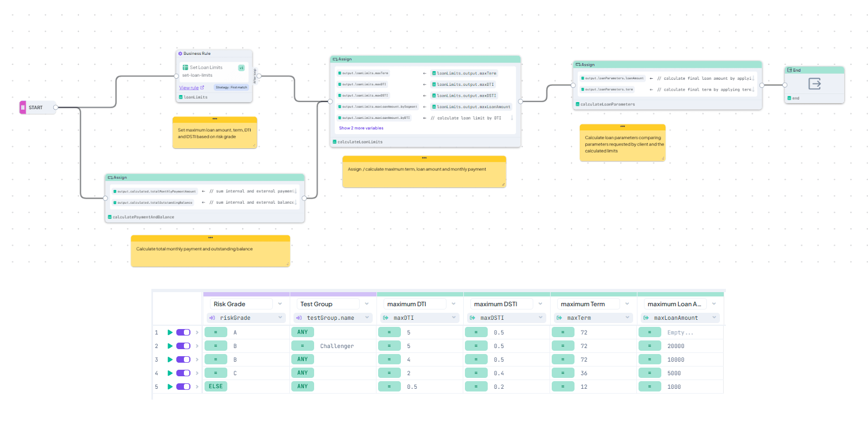The height and width of the screenshot is (436, 868).
Task: Click the play icon on row 4
Action: 170,373
